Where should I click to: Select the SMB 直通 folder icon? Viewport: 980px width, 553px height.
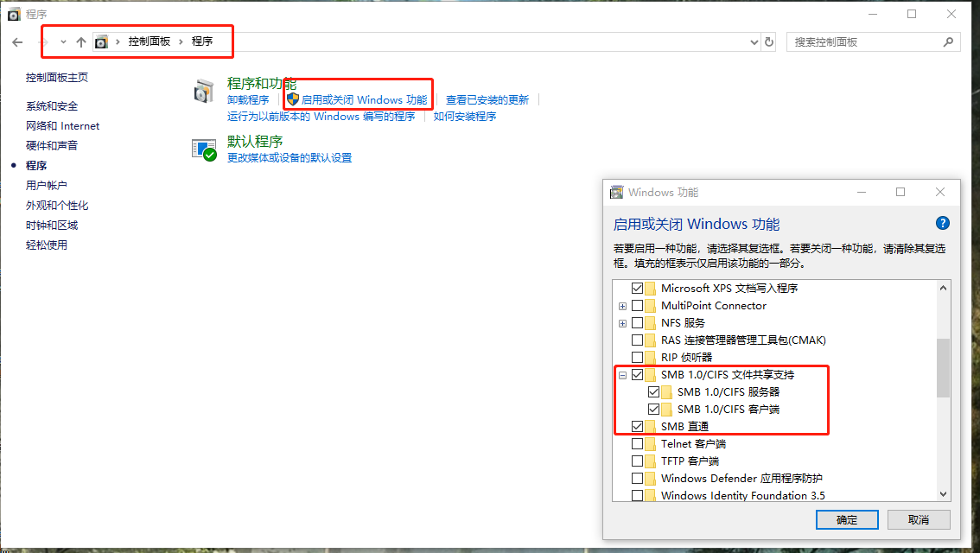pos(651,427)
